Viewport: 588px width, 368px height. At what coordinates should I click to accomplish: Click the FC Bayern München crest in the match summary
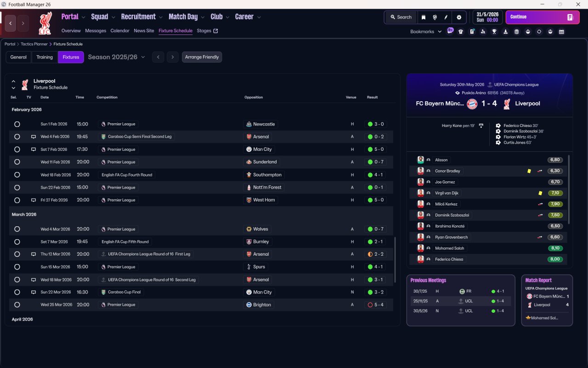(x=472, y=103)
